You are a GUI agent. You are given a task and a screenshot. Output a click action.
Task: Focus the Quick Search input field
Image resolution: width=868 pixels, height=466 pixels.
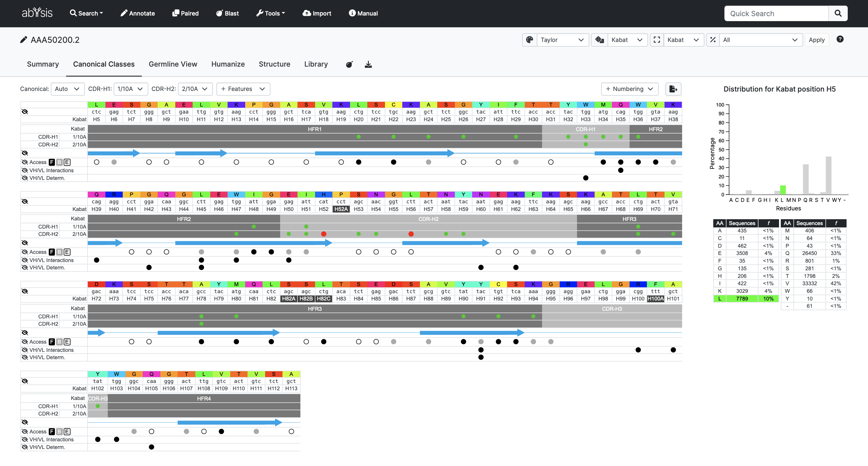click(x=776, y=13)
